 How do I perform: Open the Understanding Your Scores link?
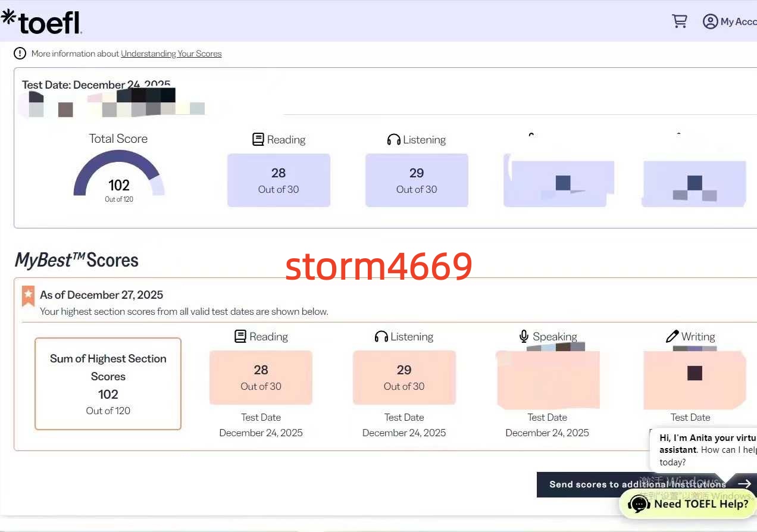pyautogui.click(x=171, y=54)
